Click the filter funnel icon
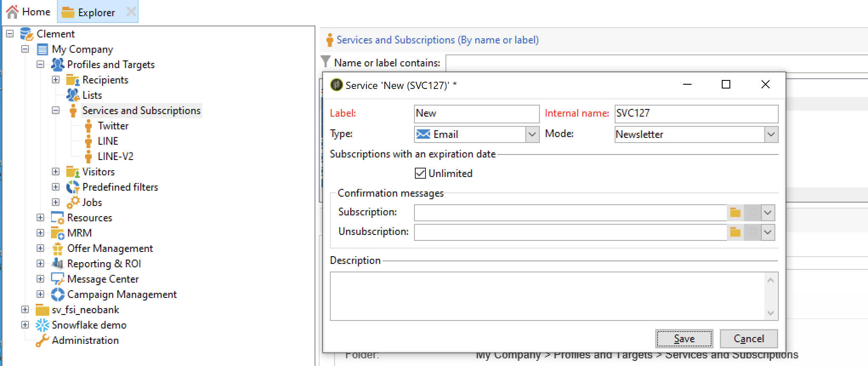Viewport: 868px width, 366px height. (x=326, y=62)
